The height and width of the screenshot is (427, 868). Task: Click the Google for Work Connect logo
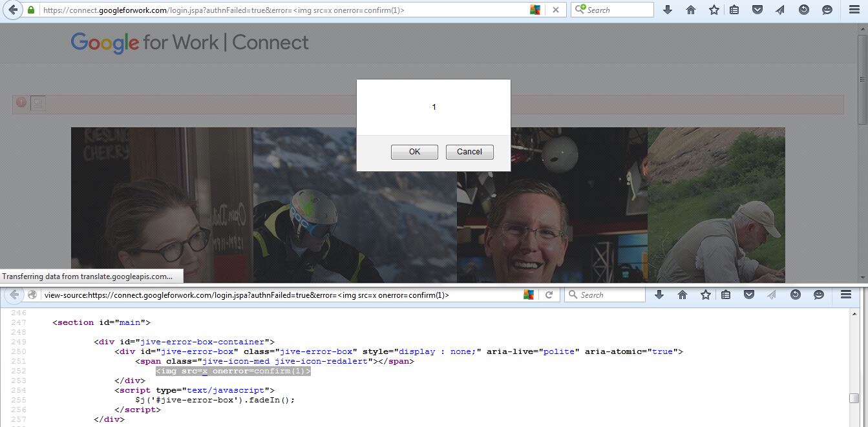[x=189, y=43]
